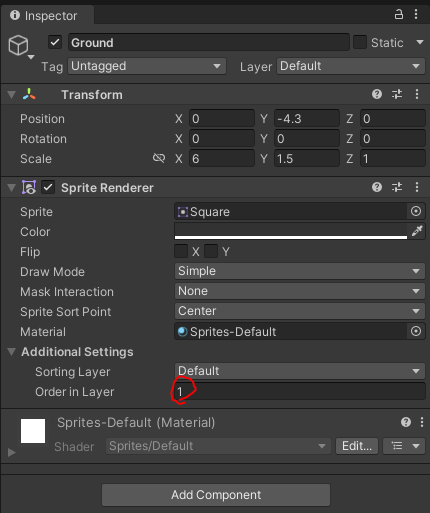
Task: Disable the Sprite Renderer enabled checkbox
Action: (48, 187)
